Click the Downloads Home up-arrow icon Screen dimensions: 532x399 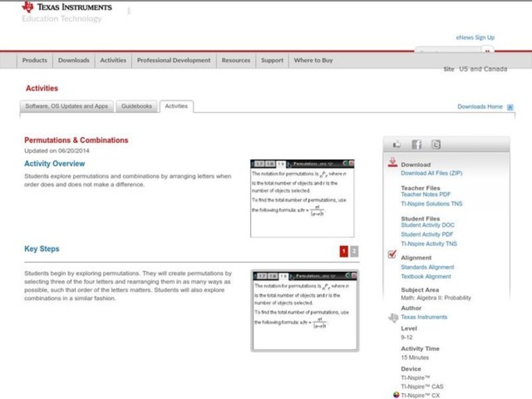click(x=510, y=107)
